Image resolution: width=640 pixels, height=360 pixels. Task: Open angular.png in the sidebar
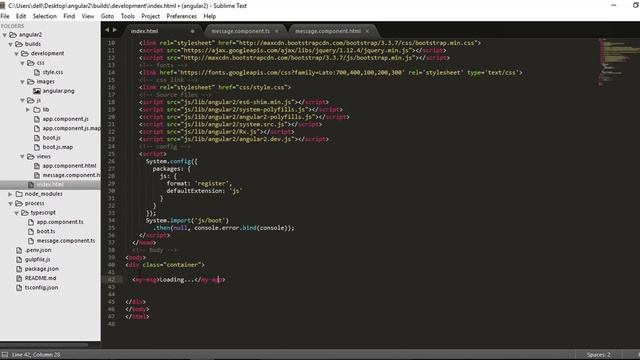tap(58, 91)
